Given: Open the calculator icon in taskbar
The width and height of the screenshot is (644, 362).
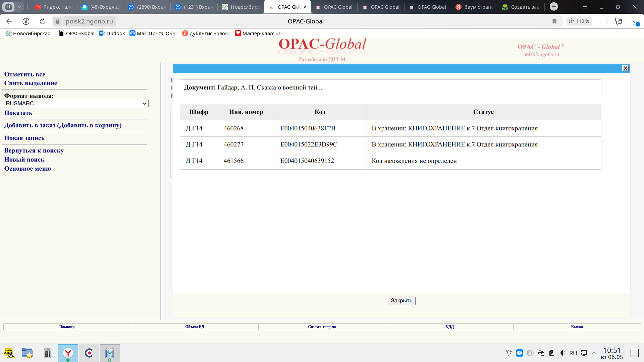Looking at the screenshot, I should coord(47,353).
